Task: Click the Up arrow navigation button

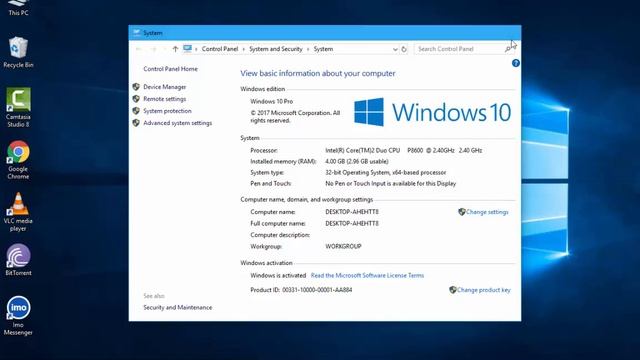Action: click(x=175, y=49)
